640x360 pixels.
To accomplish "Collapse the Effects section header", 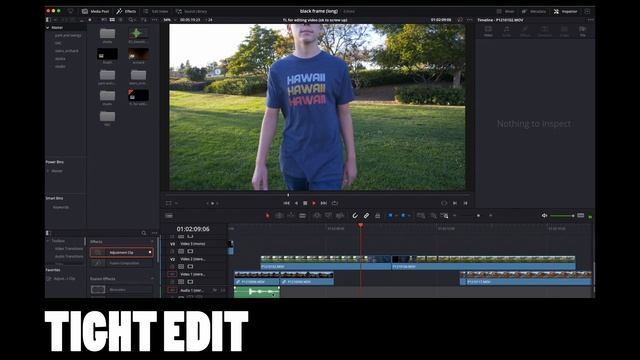I will [x=152, y=242].
